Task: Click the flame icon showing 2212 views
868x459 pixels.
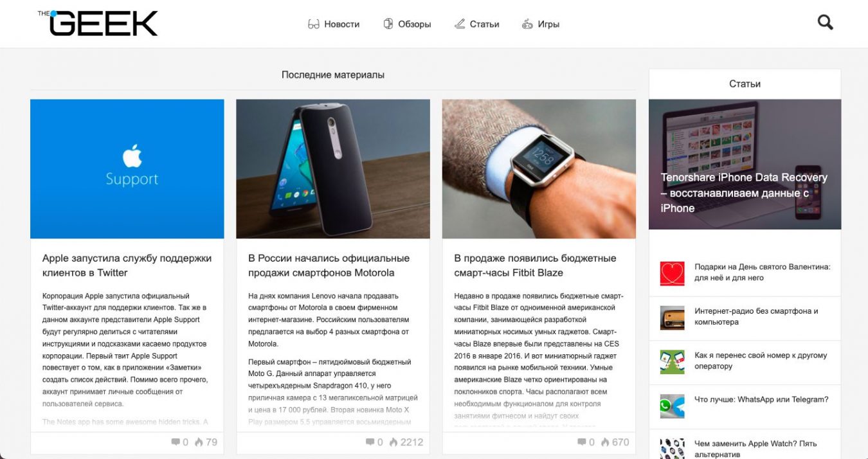Action: pos(392,442)
